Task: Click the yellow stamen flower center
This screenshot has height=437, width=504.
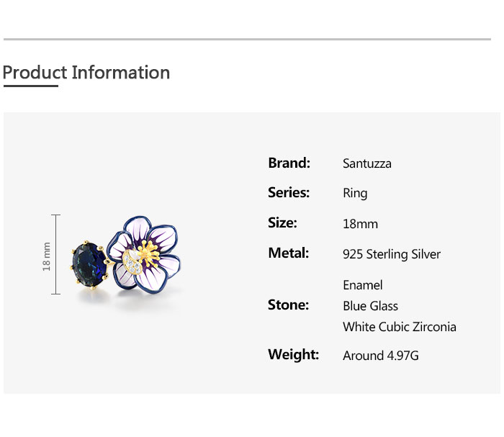Action: click(148, 254)
